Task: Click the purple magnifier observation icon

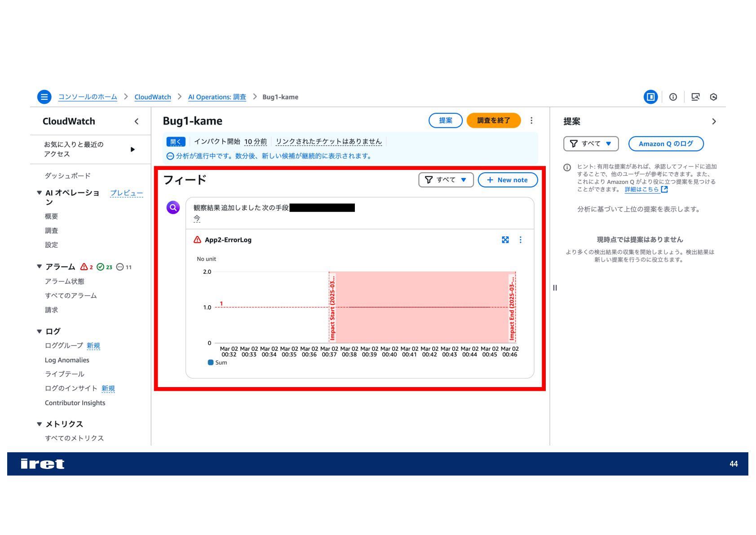Action: 173,207
